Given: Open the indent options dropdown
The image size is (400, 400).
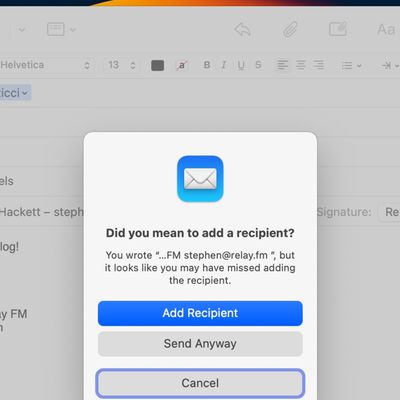Looking at the screenshot, I should tap(390, 65).
